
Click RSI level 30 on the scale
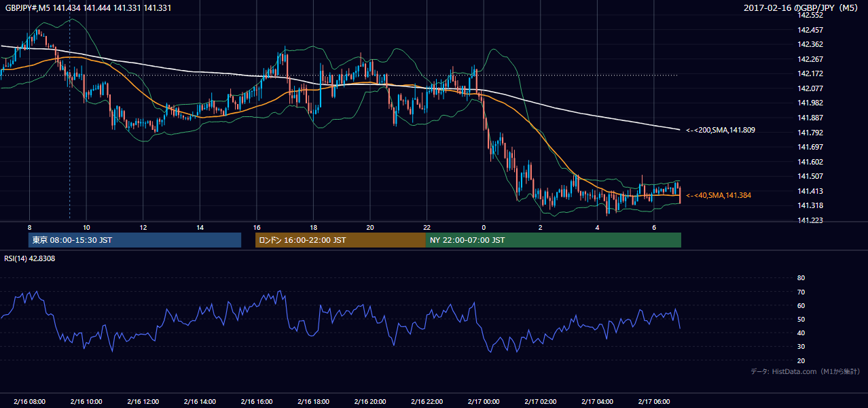coord(801,347)
